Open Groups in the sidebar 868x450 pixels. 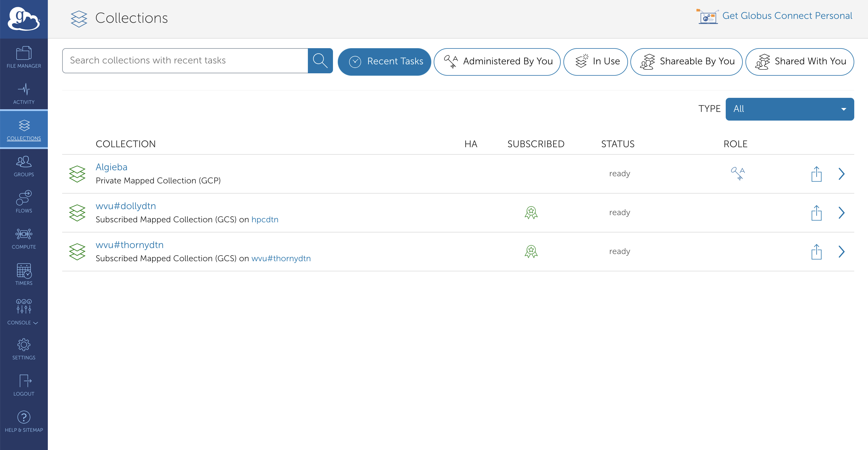click(x=24, y=166)
